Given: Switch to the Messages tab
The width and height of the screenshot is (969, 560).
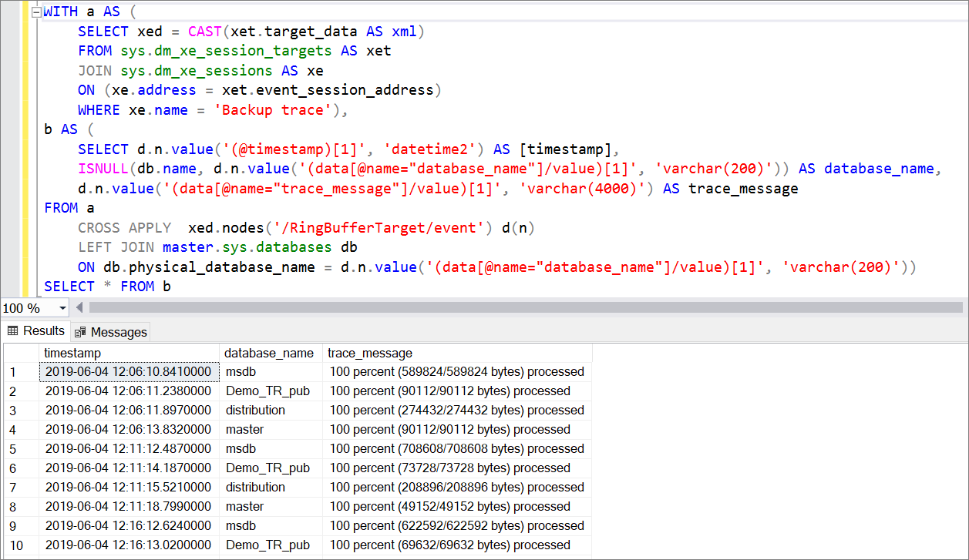Looking at the screenshot, I should pyautogui.click(x=110, y=332).
